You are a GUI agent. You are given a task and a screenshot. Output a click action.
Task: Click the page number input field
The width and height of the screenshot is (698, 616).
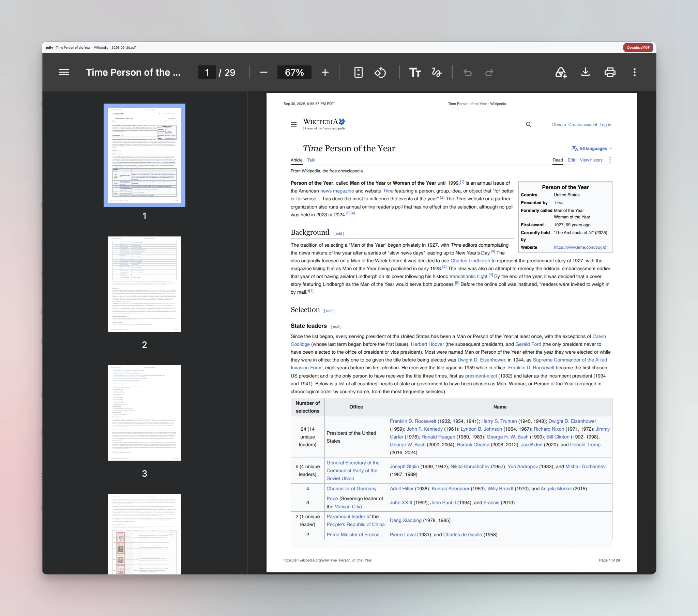coord(207,72)
